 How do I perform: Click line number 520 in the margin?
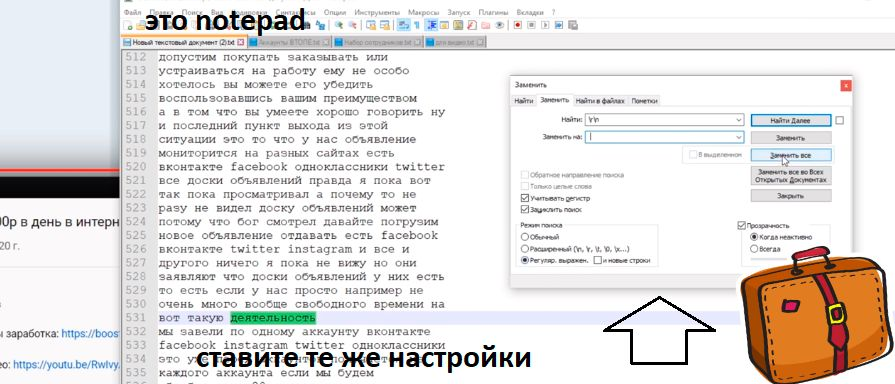pos(136,167)
